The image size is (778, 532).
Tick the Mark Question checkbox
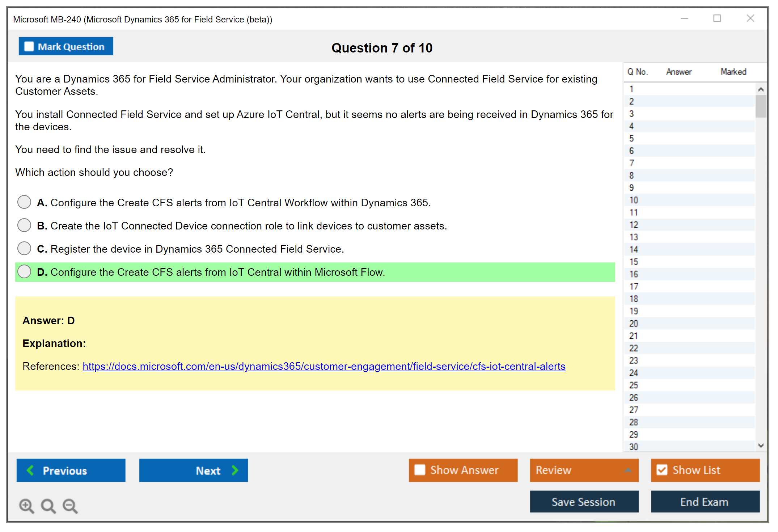pos(29,47)
